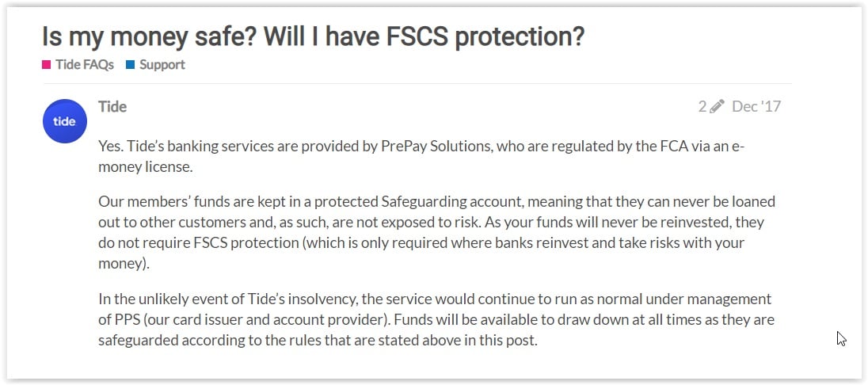
Task: Click the topic title about FSCS protection
Action: (313, 36)
